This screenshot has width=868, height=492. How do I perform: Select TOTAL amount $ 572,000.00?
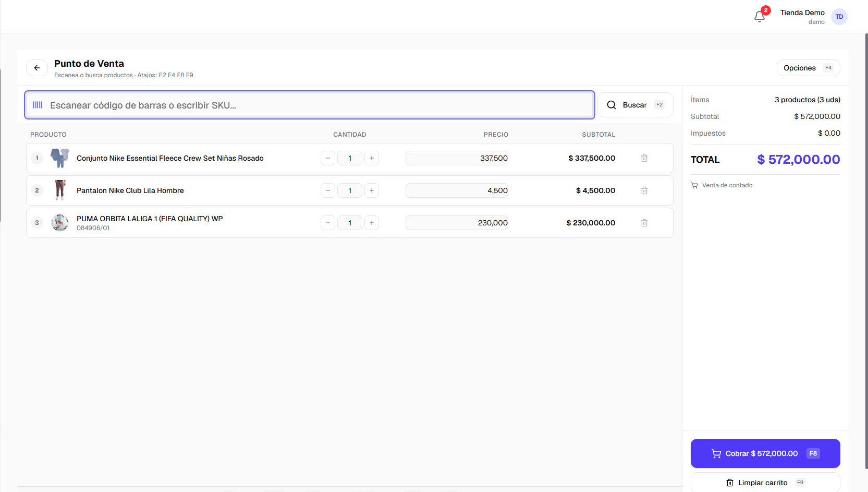click(798, 160)
